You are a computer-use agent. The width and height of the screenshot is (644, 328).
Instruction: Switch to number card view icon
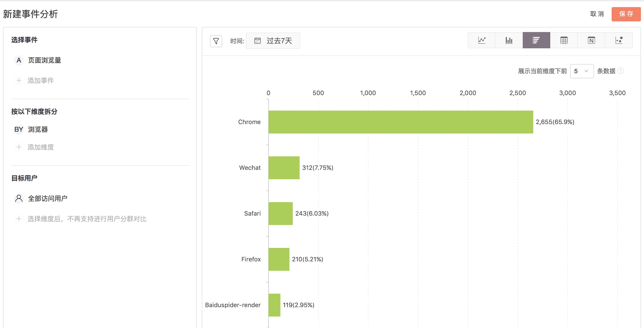[591, 40]
